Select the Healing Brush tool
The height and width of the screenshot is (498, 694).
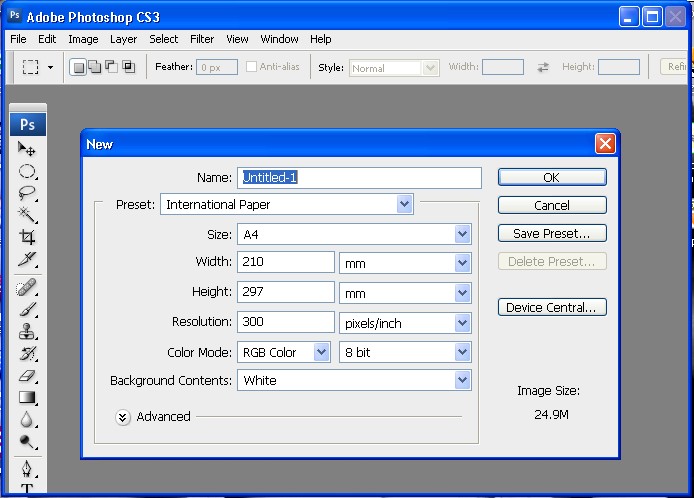tap(27, 287)
